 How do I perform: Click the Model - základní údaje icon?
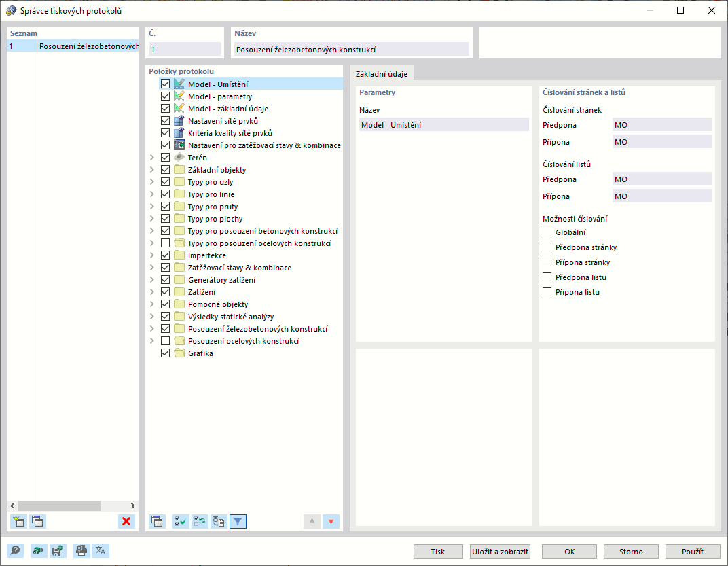[x=179, y=108]
